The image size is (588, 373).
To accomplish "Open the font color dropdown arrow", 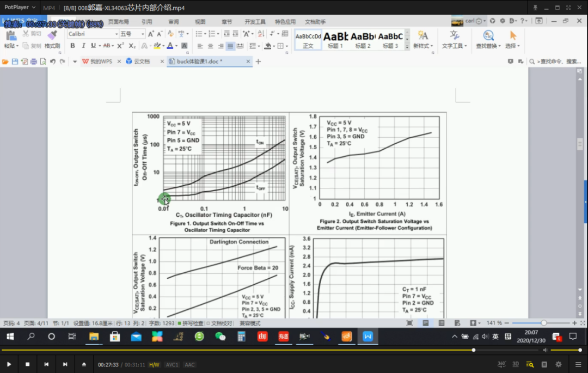I will [x=176, y=46].
